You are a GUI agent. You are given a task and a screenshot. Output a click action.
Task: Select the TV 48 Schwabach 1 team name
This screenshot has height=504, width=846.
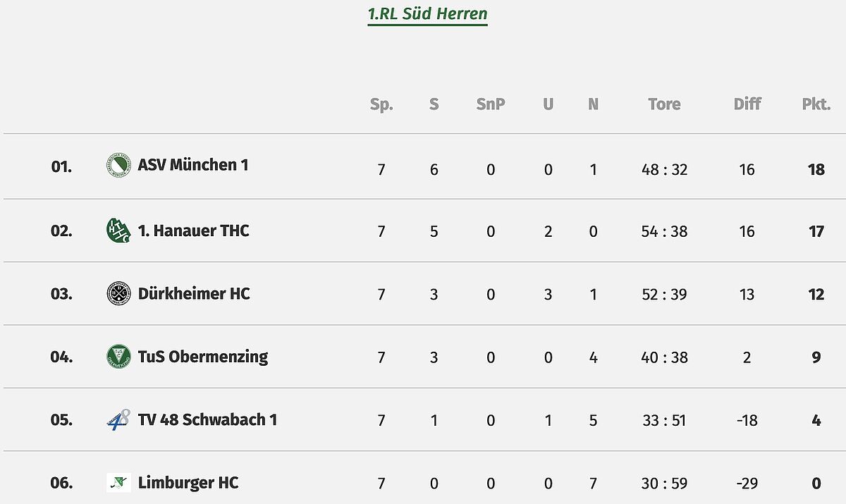(207, 419)
